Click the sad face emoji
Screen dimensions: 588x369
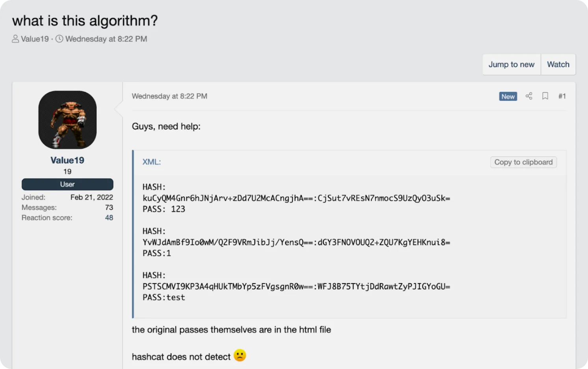pyautogui.click(x=240, y=356)
